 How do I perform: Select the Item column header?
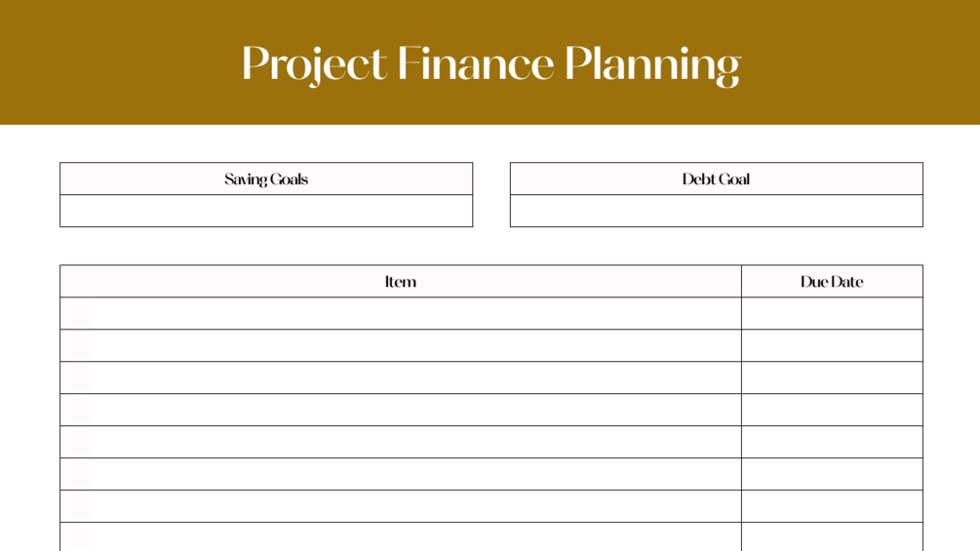(400, 282)
